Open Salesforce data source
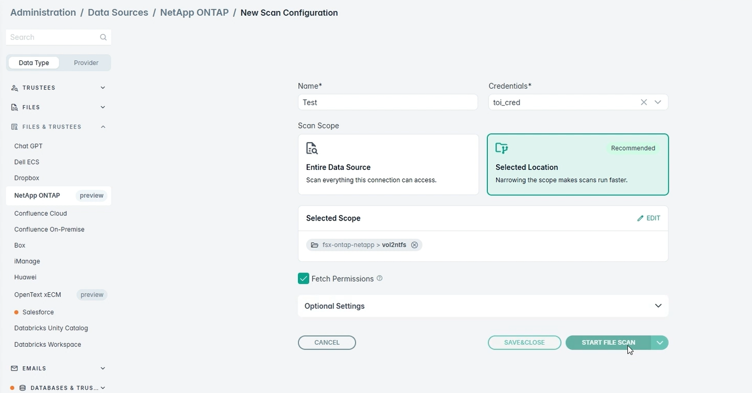752x393 pixels. coord(38,312)
